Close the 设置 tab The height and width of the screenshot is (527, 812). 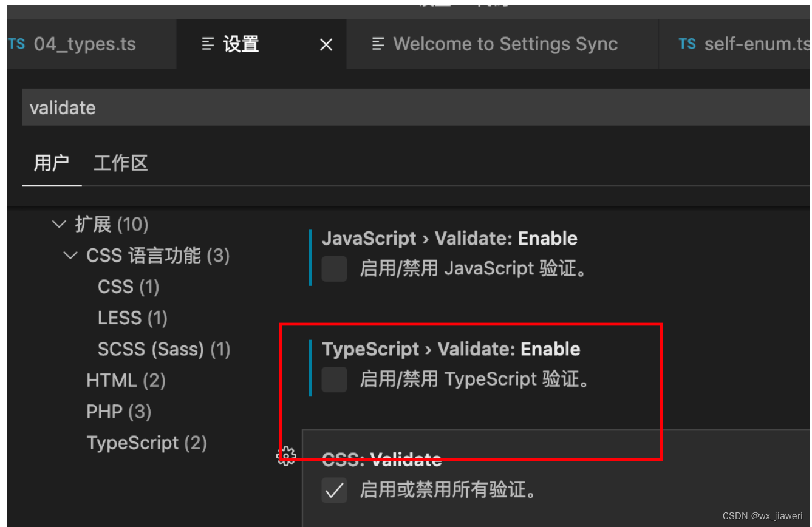pyautogui.click(x=326, y=44)
